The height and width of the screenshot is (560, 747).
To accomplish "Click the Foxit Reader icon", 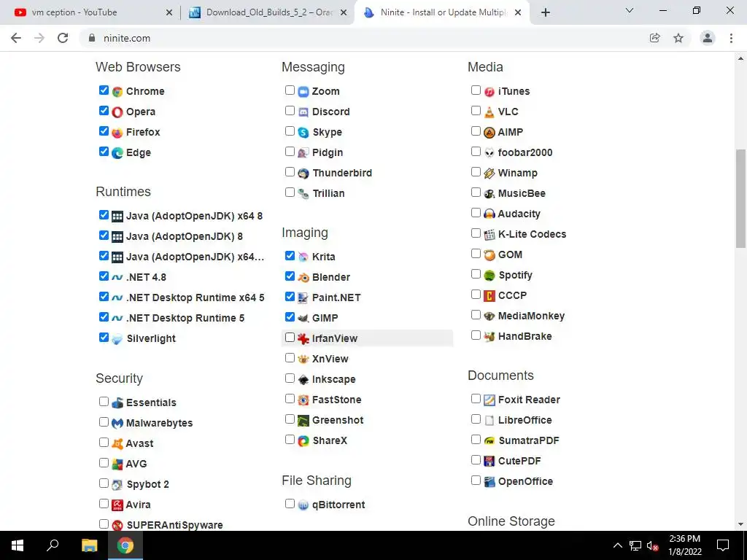I will pyautogui.click(x=489, y=400).
